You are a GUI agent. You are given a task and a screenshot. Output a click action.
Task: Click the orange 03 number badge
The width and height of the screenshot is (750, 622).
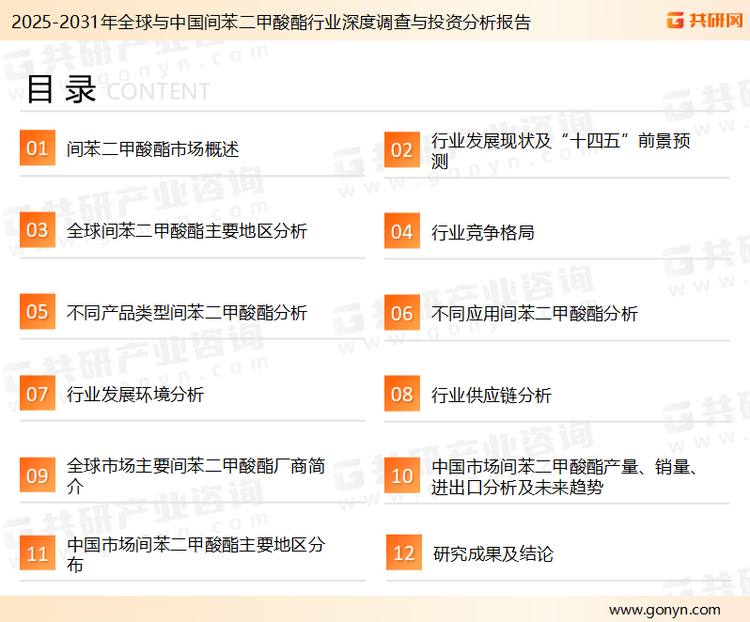click(x=37, y=230)
